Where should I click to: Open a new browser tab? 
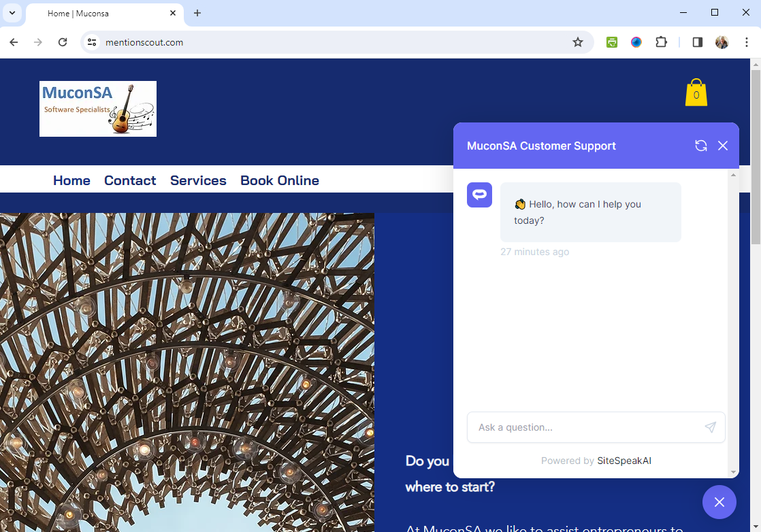click(x=197, y=13)
